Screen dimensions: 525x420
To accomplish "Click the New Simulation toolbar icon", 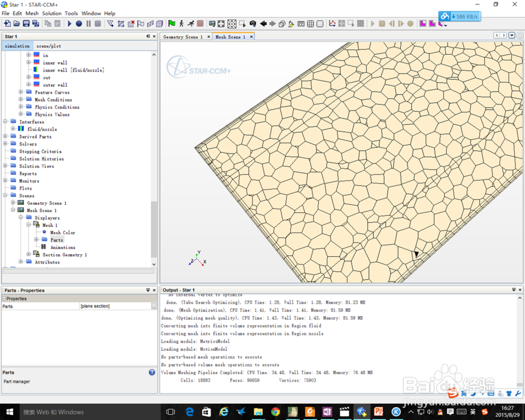I will 7,24.
